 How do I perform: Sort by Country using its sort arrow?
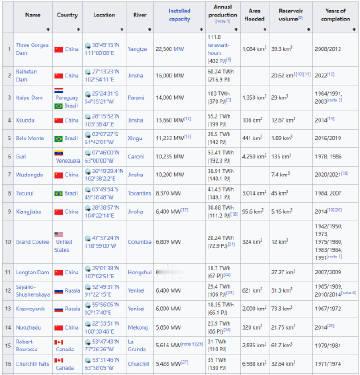pos(78,30)
